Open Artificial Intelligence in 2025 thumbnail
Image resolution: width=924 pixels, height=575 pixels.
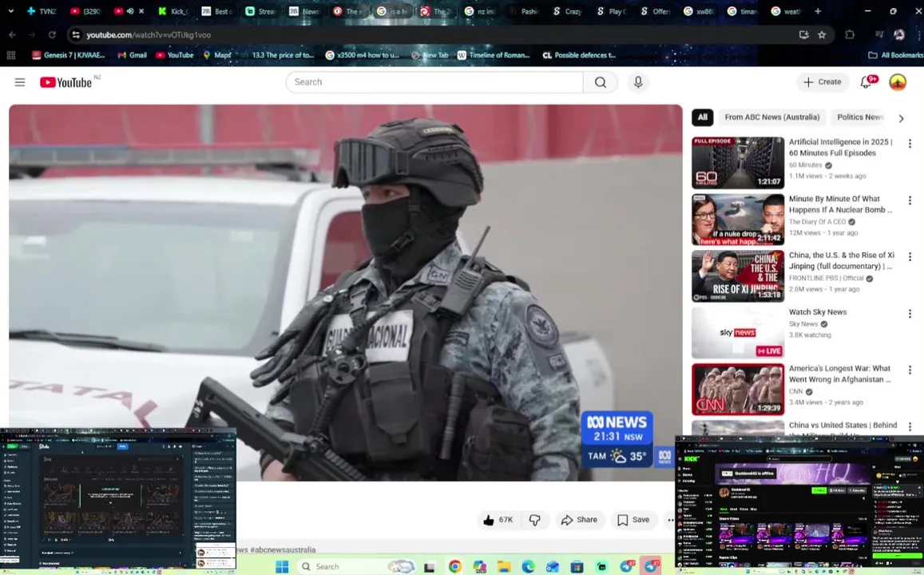coord(738,163)
